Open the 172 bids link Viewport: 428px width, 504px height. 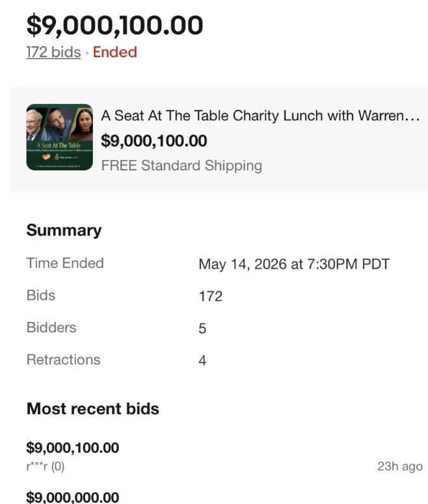click(53, 52)
